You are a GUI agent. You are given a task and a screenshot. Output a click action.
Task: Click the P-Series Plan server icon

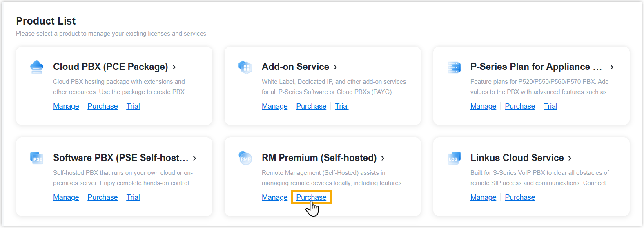454,67
